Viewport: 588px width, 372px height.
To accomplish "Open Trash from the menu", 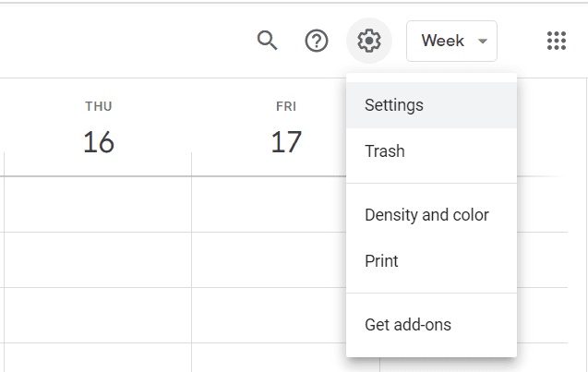I will (x=385, y=151).
